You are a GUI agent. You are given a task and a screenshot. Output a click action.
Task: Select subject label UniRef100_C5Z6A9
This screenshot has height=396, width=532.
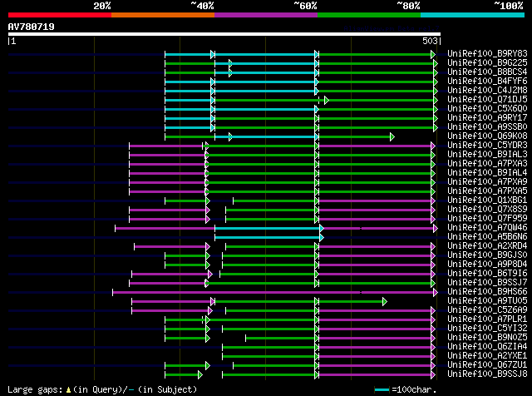click(x=487, y=310)
